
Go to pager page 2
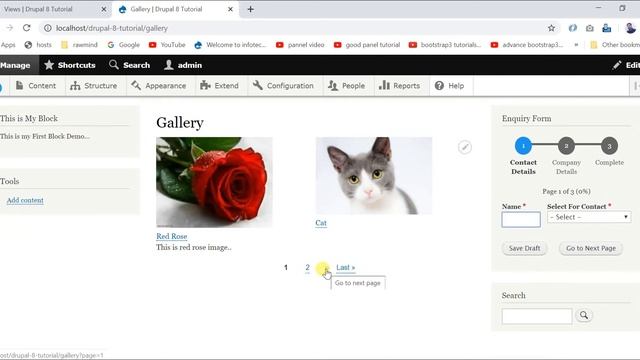(307, 267)
